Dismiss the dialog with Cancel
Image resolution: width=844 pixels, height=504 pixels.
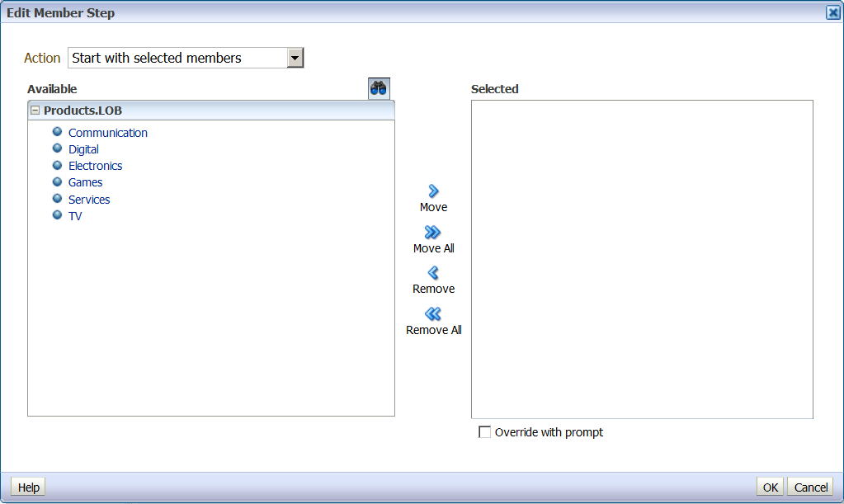pyautogui.click(x=809, y=487)
